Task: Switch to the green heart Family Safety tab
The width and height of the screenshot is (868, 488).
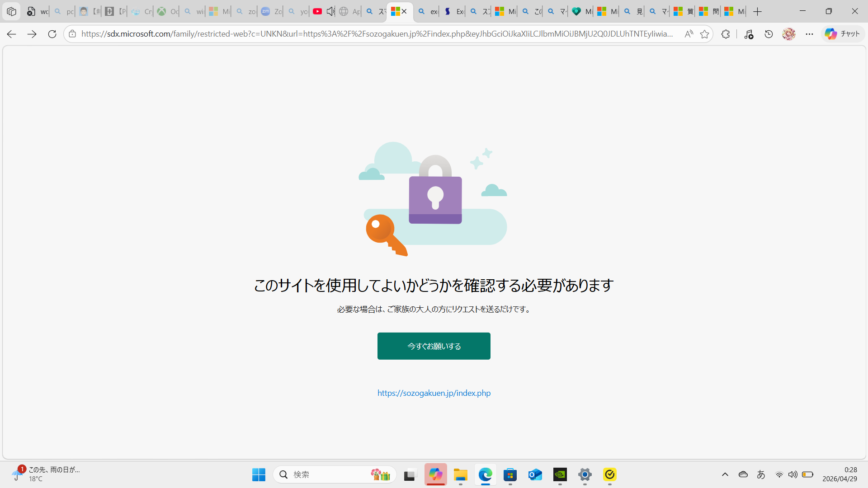Action: [x=581, y=12]
